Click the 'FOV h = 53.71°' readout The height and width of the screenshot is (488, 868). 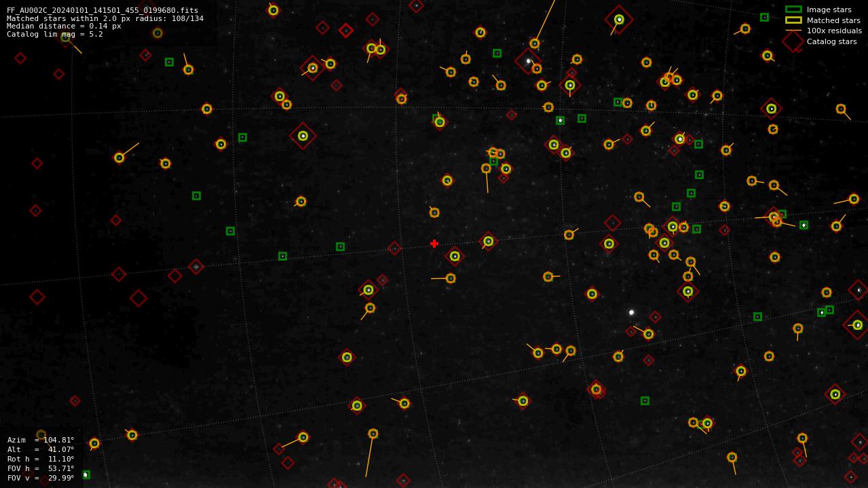pyautogui.click(x=41, y=468)
